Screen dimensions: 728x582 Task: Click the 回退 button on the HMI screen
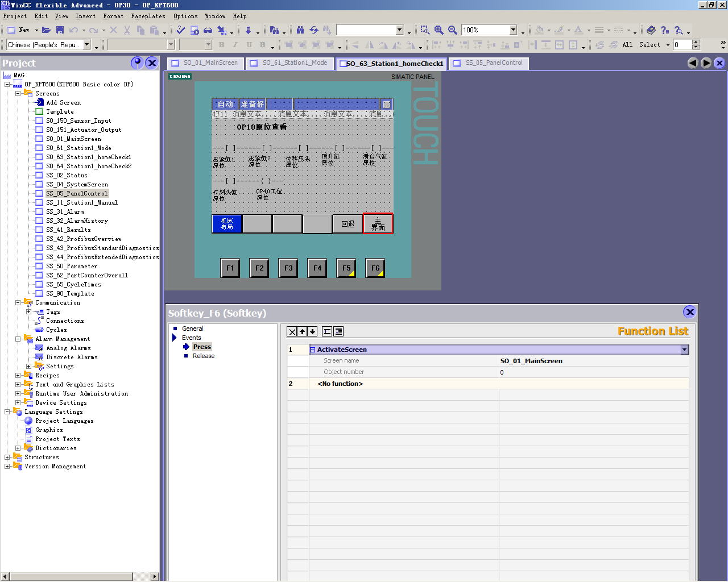348,224
